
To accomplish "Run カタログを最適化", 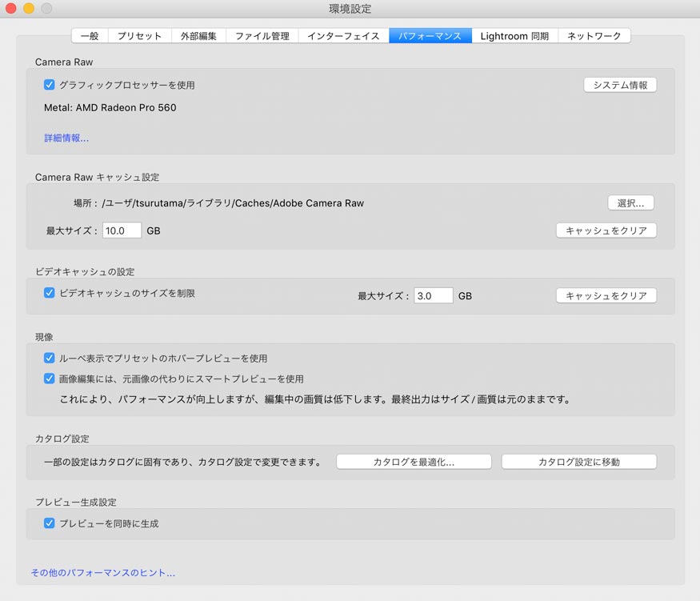I will pos(414,461).
